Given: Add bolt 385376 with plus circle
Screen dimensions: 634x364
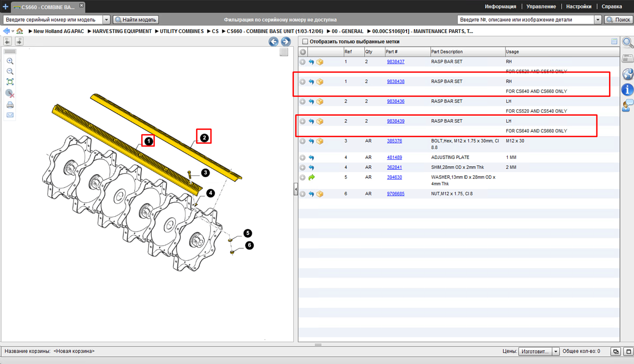Looking at the screenshot, I should pos(303,141).
